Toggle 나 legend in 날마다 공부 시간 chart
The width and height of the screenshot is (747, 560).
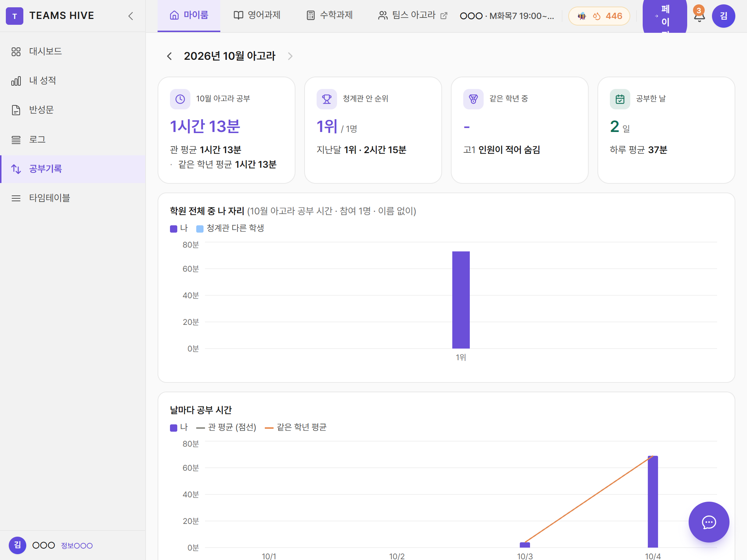click(x=179, y=428)
